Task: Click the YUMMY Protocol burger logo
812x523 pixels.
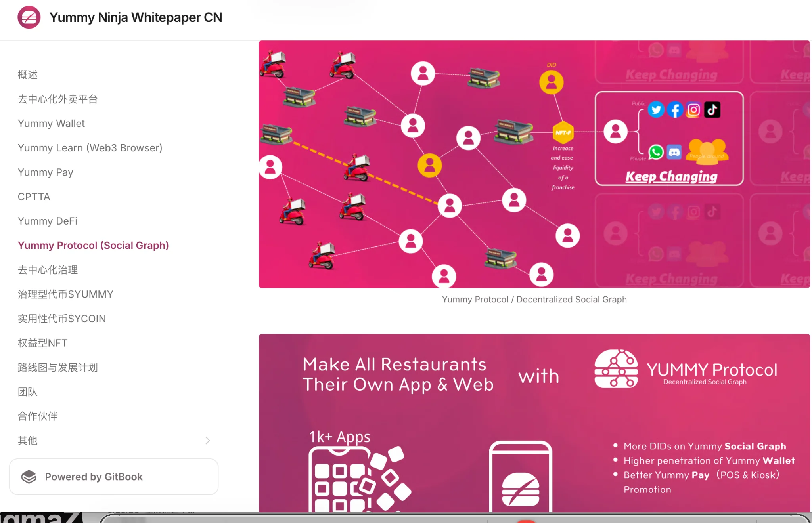Action: tap(616, 368)
